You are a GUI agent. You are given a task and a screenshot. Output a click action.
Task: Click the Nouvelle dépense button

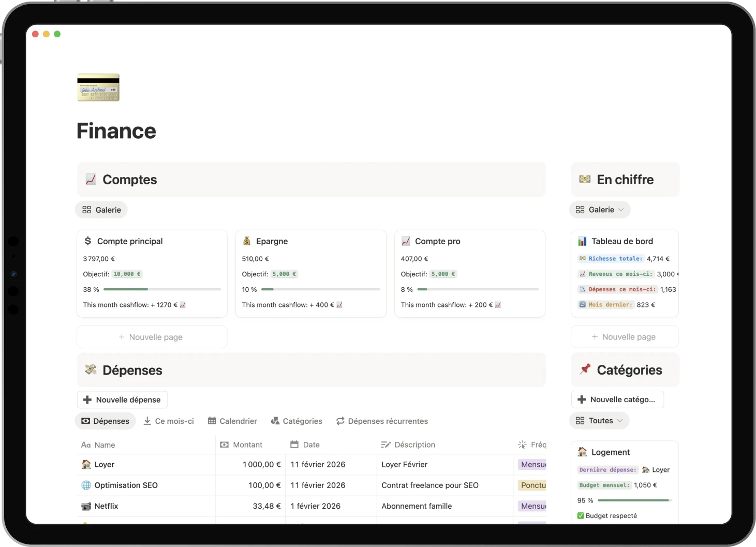(122, 399)
